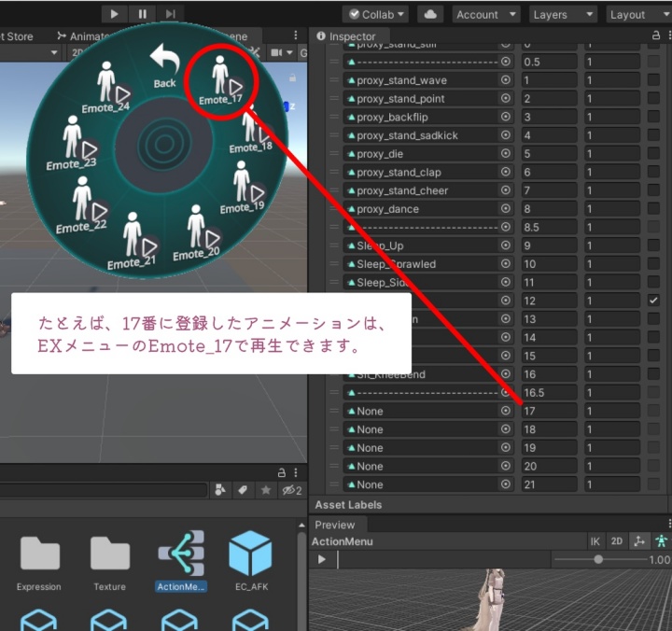The height and width of the screenshot is (631, 672).
Task: Toggle IK in the preview panel
Action: (x=595, y=541)
